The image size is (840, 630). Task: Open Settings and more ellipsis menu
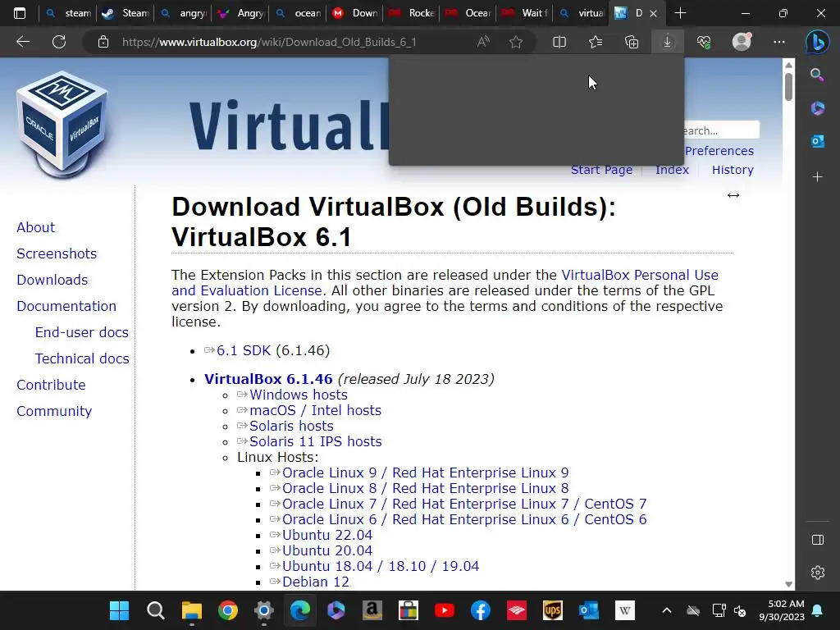coord(779,42)
